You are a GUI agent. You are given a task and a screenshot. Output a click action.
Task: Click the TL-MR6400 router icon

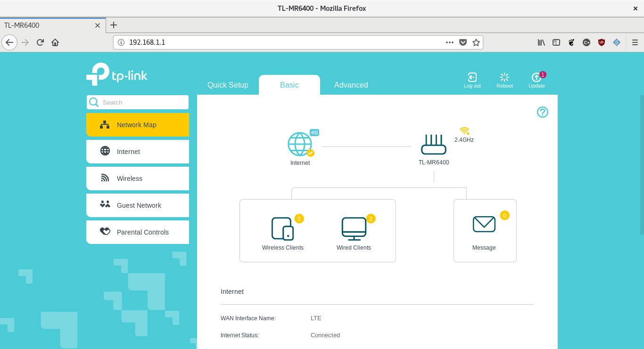click(x=433, y=145)
